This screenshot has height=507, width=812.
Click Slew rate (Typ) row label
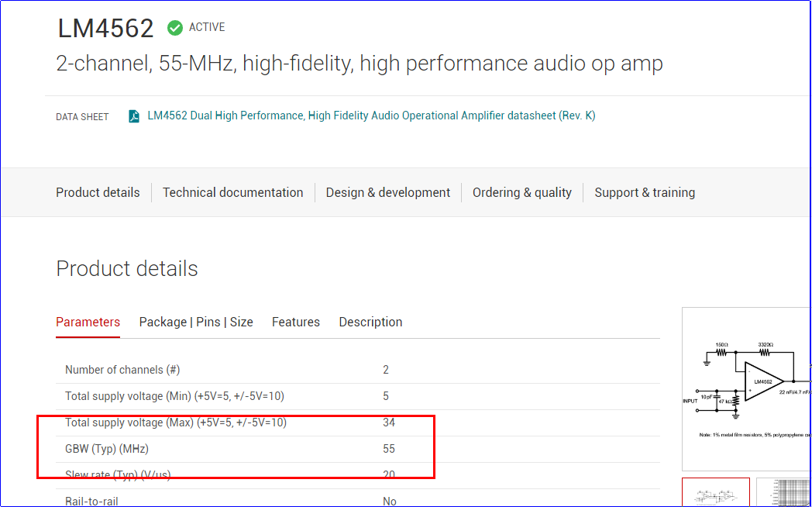pos(118,475)
